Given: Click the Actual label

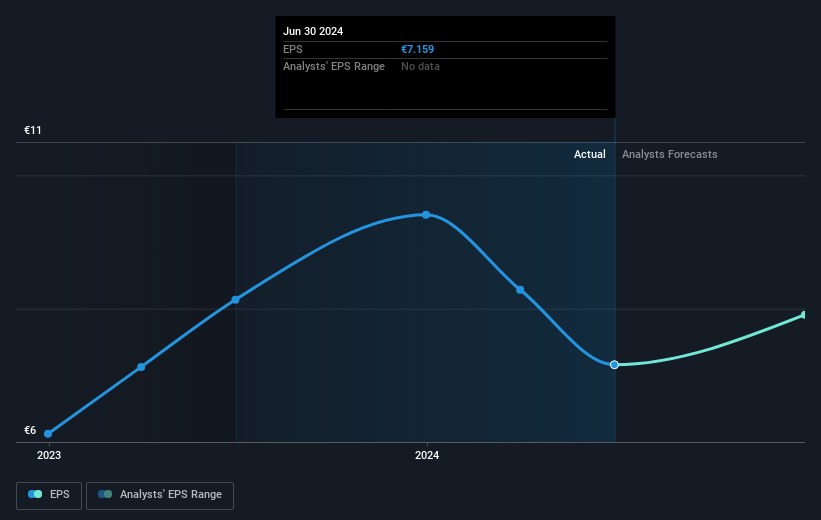Looking at the screenshot, I should (590, 154).
